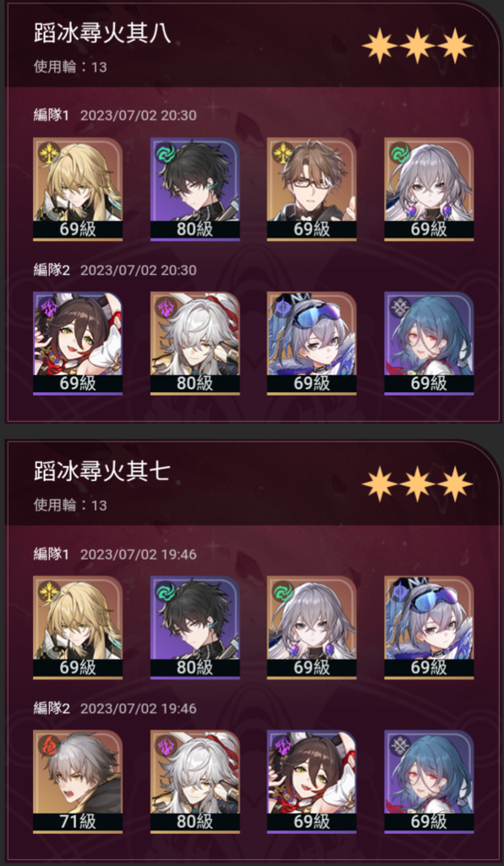Click the first gold star of 蹈冰尋火其八

point(379,47)
